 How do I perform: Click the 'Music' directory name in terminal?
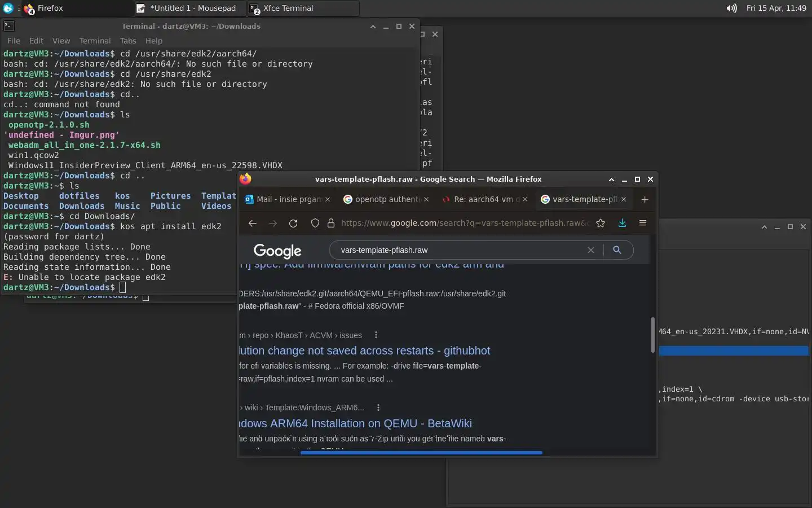pyautogui.click(x=127, y=206)
